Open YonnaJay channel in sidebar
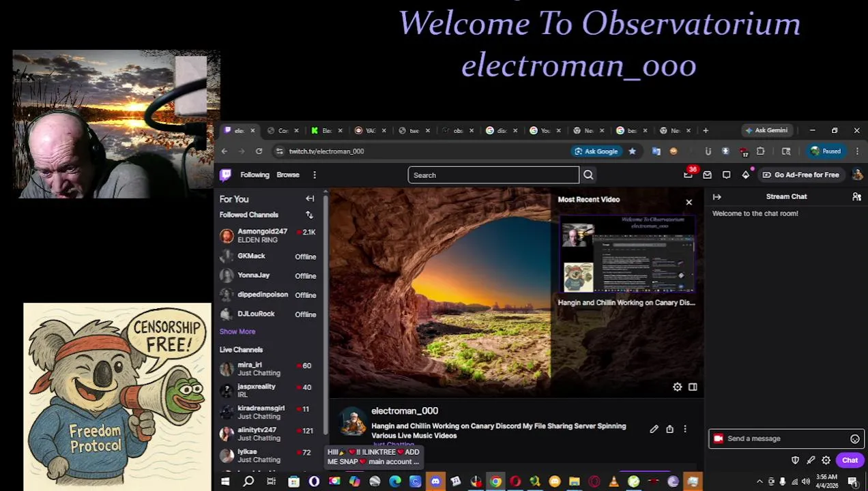This screenshot has height=491, width=868. 268,276
